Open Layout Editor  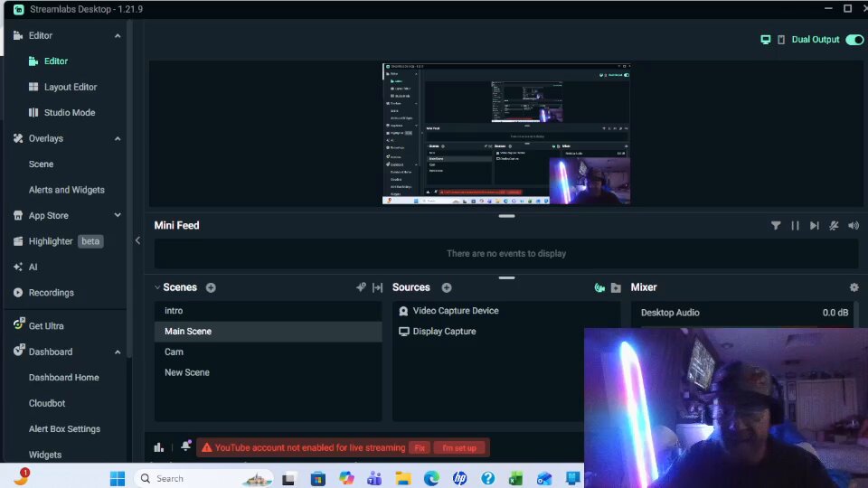[71, 87]
